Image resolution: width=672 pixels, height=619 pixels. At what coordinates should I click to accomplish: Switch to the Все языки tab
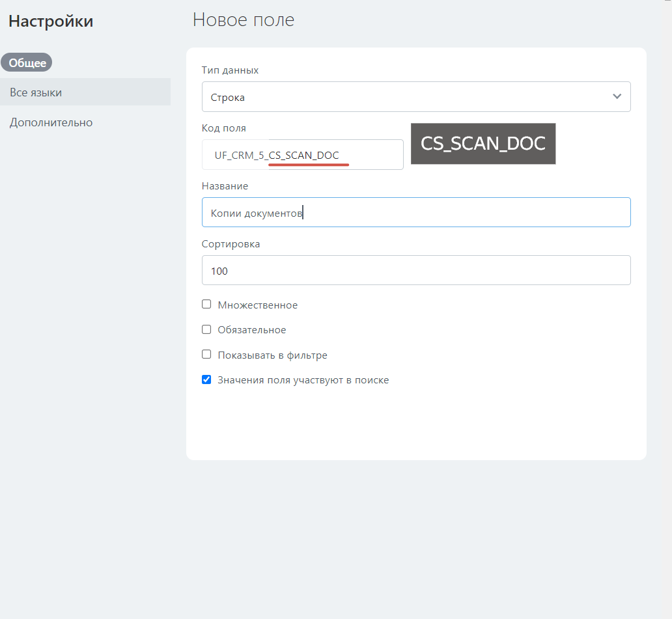coord(36,92)
